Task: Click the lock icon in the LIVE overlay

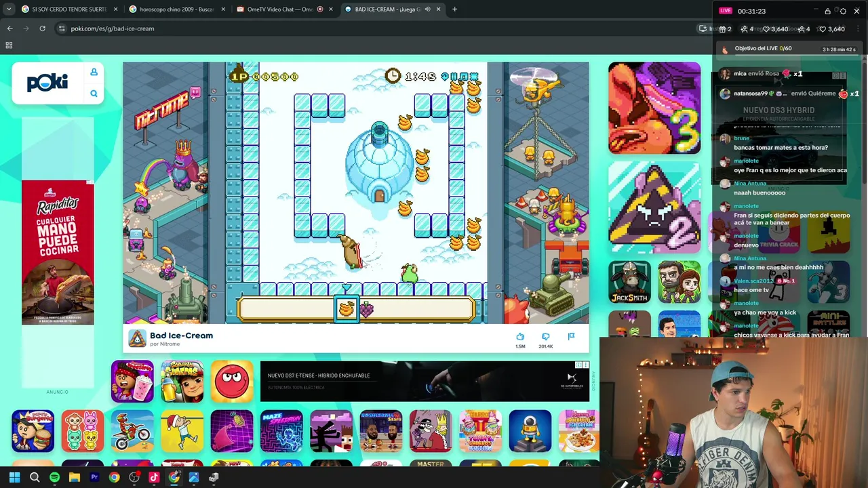Action: (827, 11)
